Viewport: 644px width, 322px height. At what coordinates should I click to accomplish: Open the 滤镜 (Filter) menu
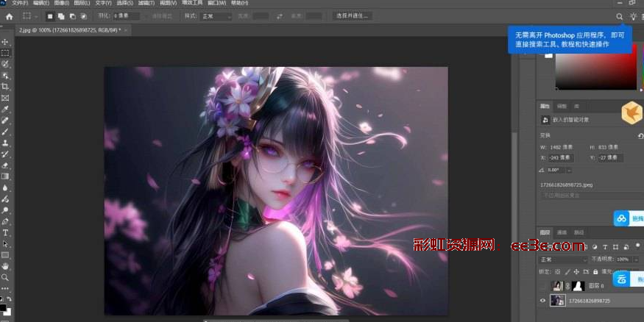[144, 3]
